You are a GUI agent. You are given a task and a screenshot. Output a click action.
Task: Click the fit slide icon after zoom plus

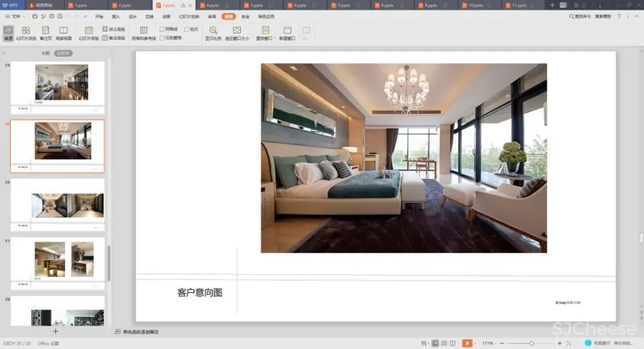point(569,343)
